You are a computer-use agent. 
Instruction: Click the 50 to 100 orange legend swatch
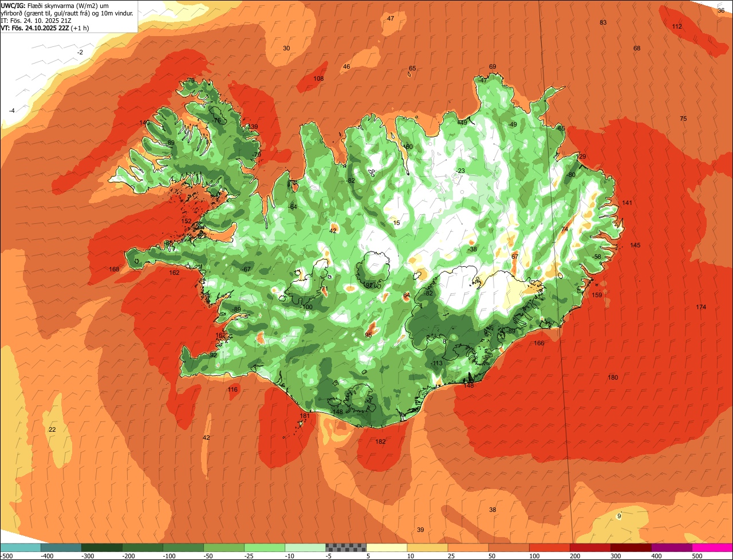tap(509, 547)
